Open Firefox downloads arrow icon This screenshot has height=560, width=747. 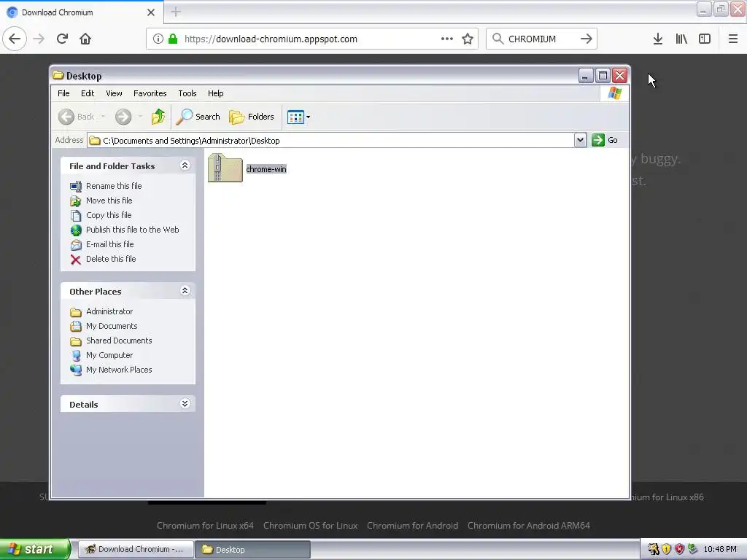658,39
